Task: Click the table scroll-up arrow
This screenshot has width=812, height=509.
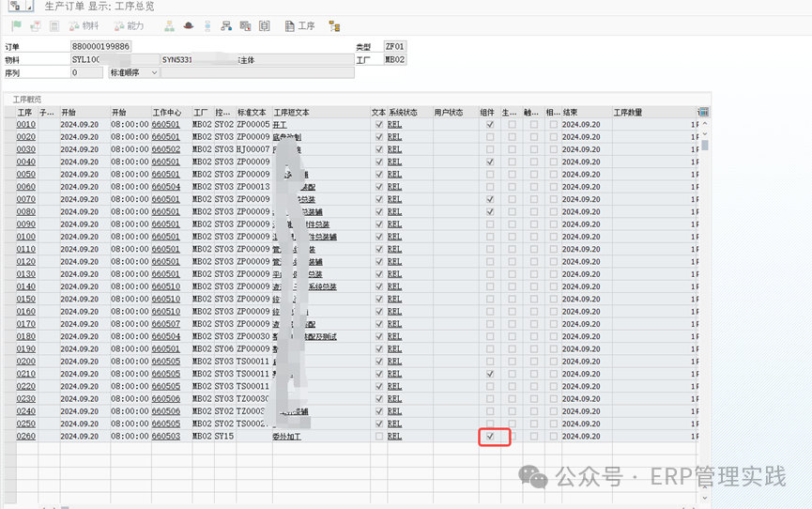Action: tap(705, 125)
